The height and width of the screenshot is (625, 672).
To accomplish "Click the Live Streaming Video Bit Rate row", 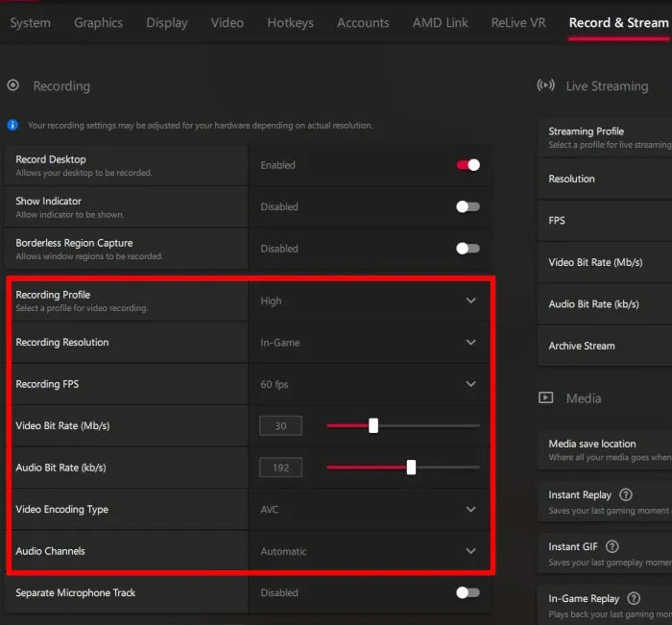I will (x=605, y=262).
